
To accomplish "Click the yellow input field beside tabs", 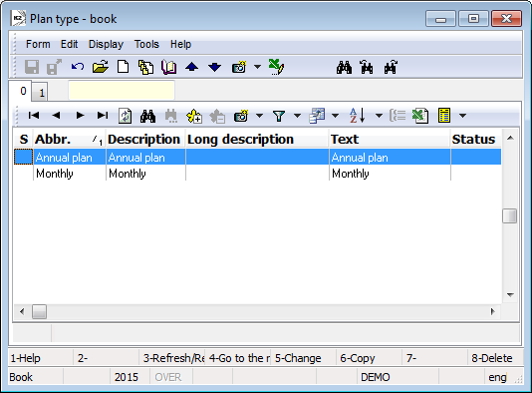I will pos(122,90).
